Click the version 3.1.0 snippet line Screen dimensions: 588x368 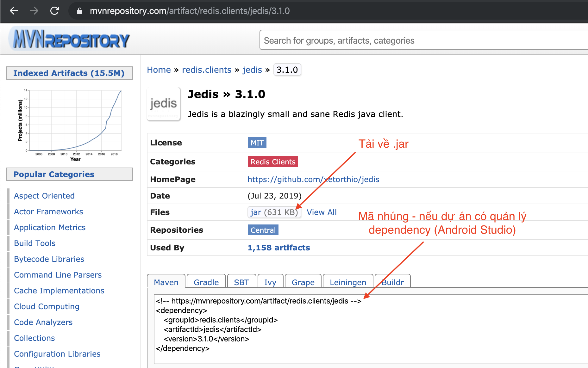coord(206,339)
